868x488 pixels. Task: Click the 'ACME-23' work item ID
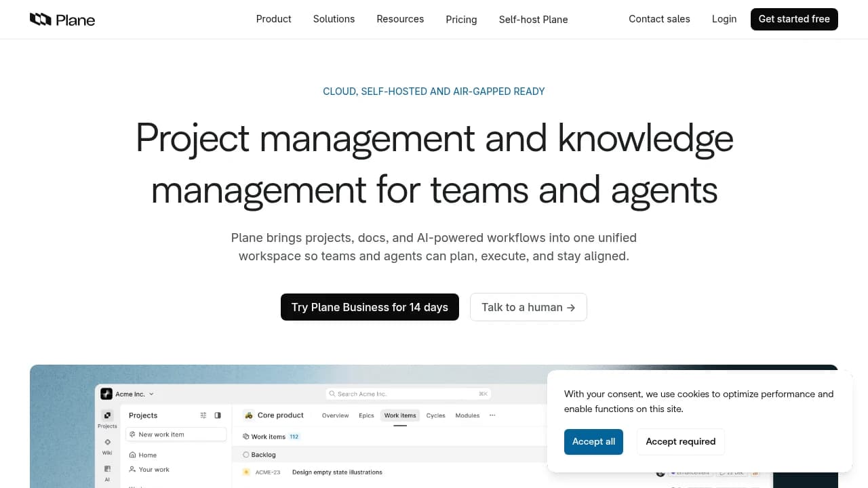268,472
